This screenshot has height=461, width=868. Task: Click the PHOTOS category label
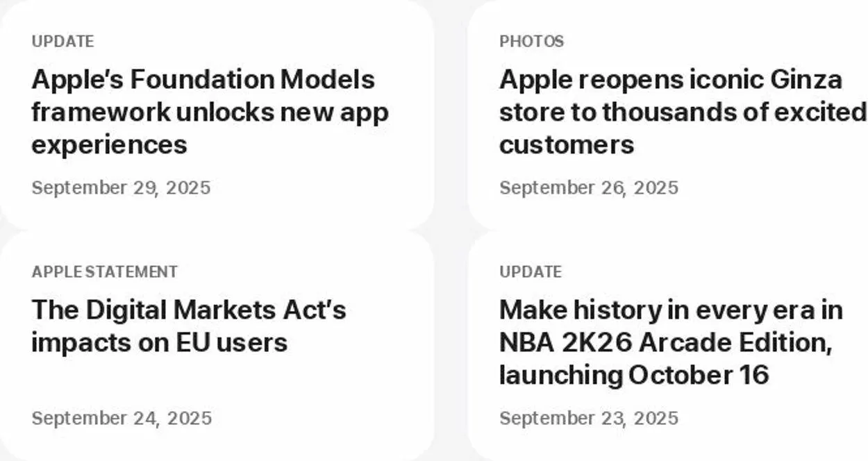(x=531, y=42)
